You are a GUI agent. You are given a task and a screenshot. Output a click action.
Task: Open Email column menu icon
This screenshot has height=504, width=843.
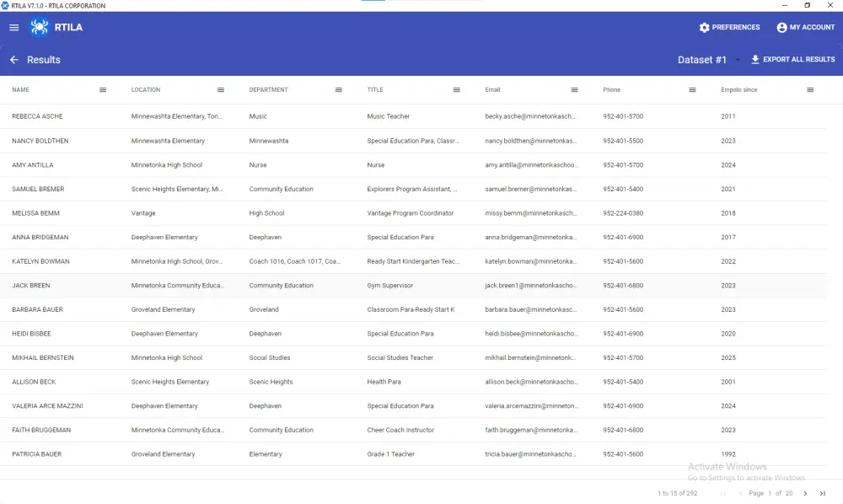[574, 89]
